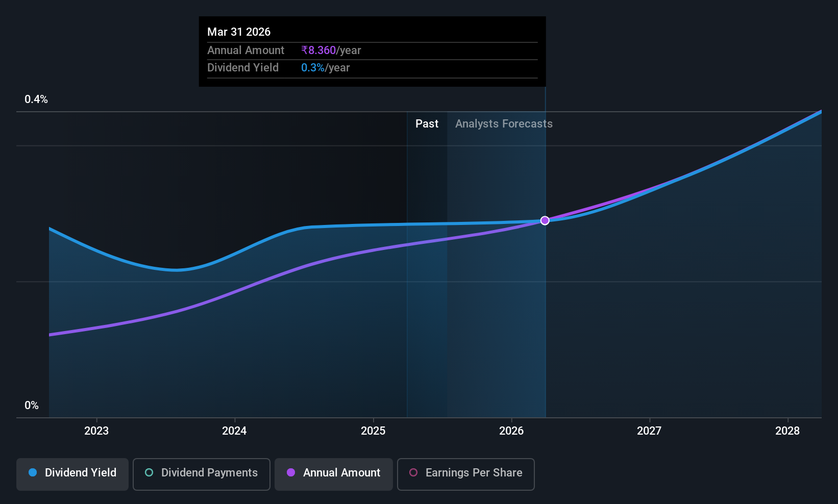Click the ₹8.360/year annual amount value
The height and width of the screenshot is (504, 838).
pyautogui.click(x=331, y=51)
